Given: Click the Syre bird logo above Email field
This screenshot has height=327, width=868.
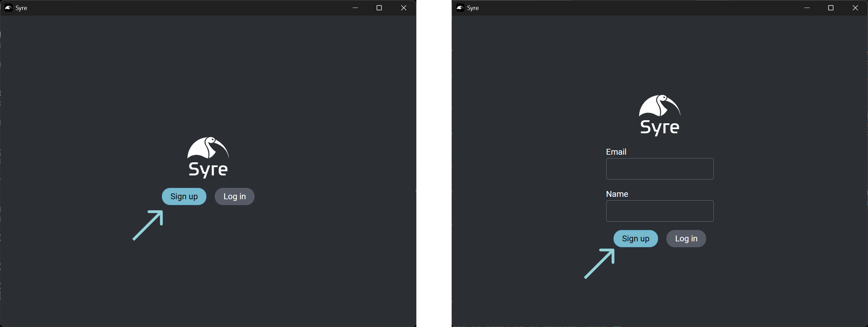Looking at the screenshot, I should [660, 115].
